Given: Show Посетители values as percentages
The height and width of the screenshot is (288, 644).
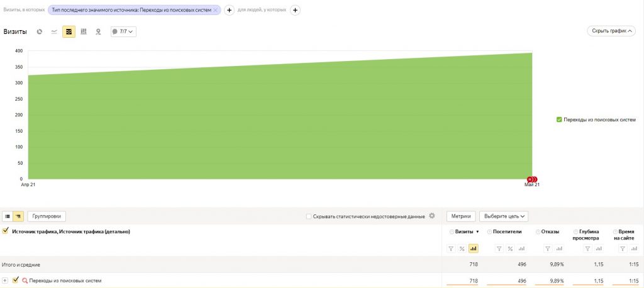Looking at the screenshot, I should click(x=510, y=249).
